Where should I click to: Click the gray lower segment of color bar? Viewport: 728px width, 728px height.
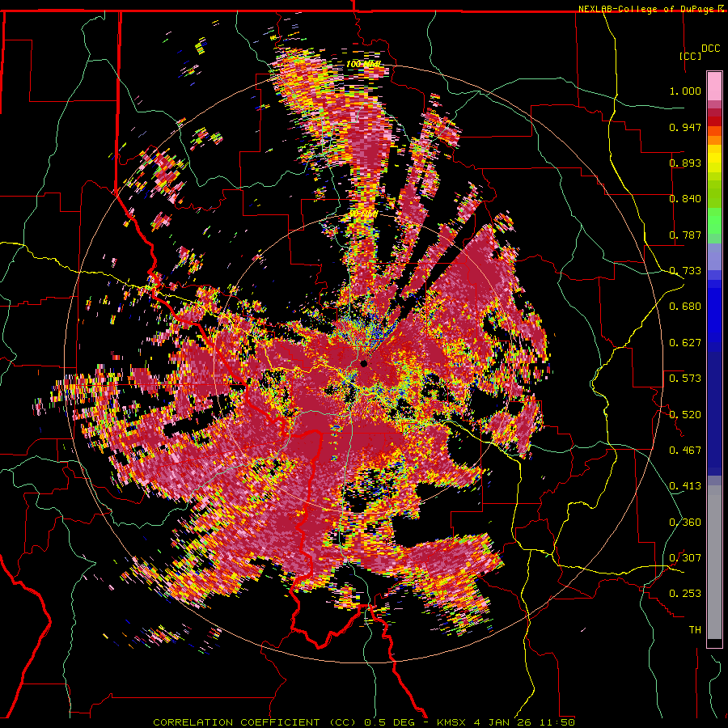pyautogui.click(x=714, y=562)
